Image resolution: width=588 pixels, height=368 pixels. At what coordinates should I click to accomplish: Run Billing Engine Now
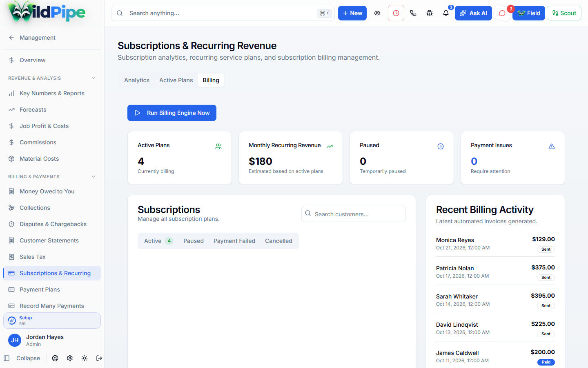(x=172, y=113)
